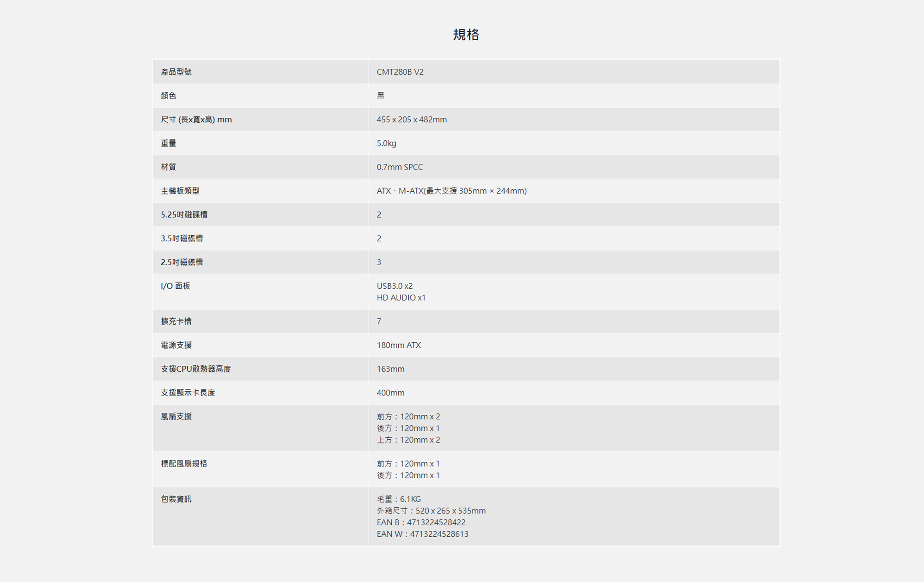Select 後方：120mm x 1 in 風扇支援 row
The height and width of the screenshot is (582, 924).
(408, 428)
